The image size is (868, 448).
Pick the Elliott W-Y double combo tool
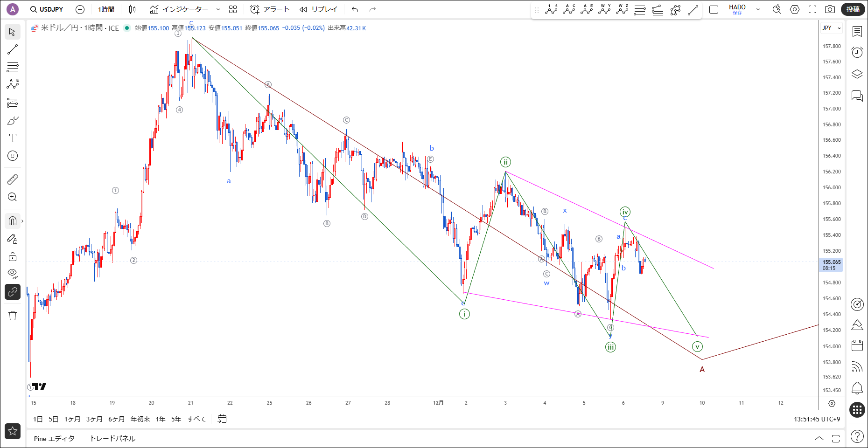click(x=604, y=9)
